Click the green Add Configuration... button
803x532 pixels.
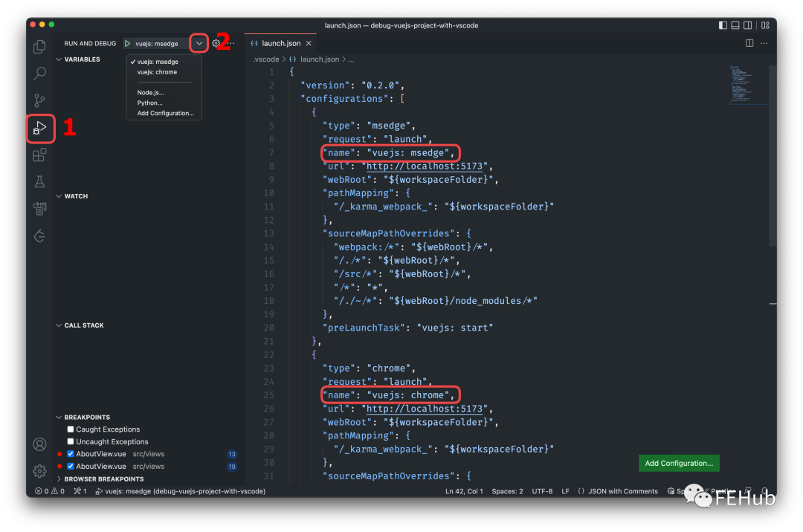coord(679,463)
